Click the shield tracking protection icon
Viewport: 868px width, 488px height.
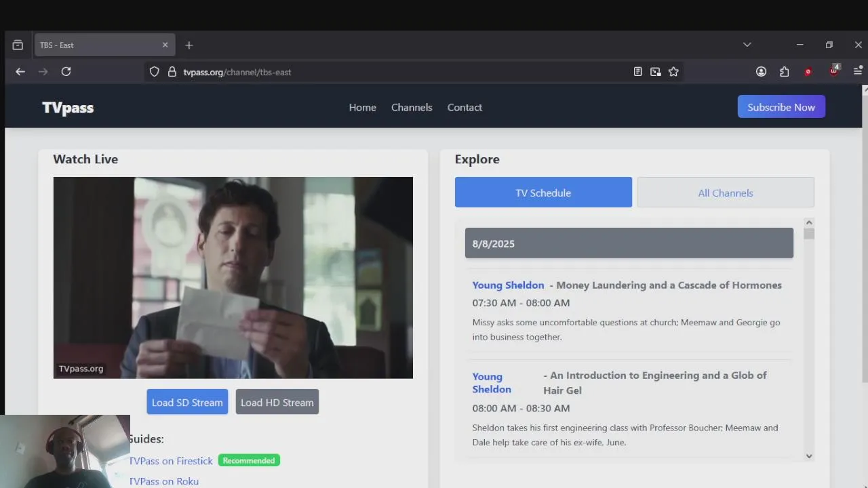pyautogui.click(x=154, y=71)
